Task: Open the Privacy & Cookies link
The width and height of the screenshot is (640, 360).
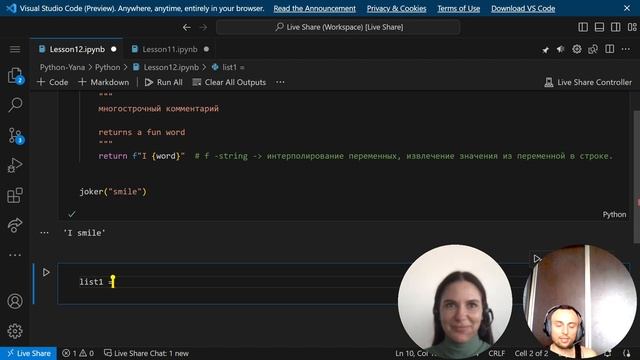Action: coord(396,9)
